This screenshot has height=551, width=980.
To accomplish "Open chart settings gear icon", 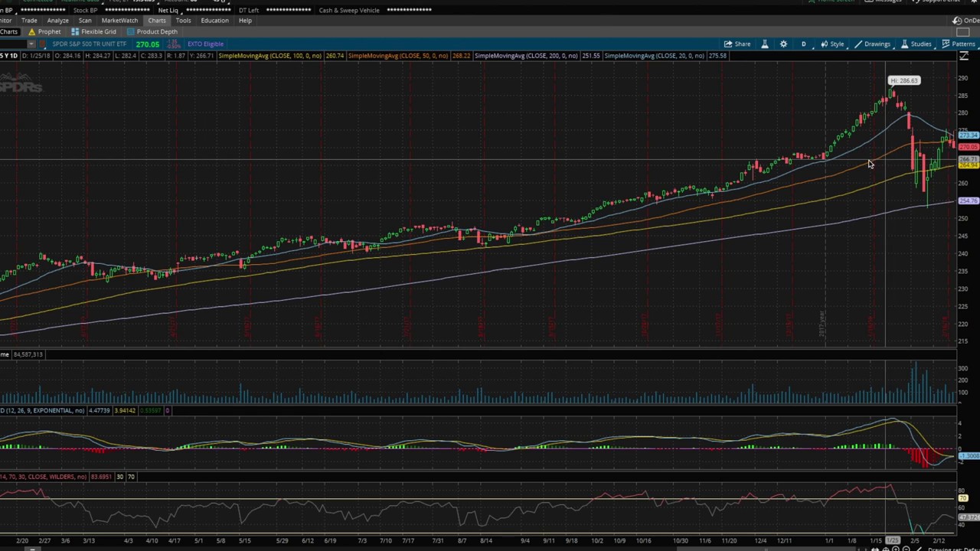I will coord(783,44).
